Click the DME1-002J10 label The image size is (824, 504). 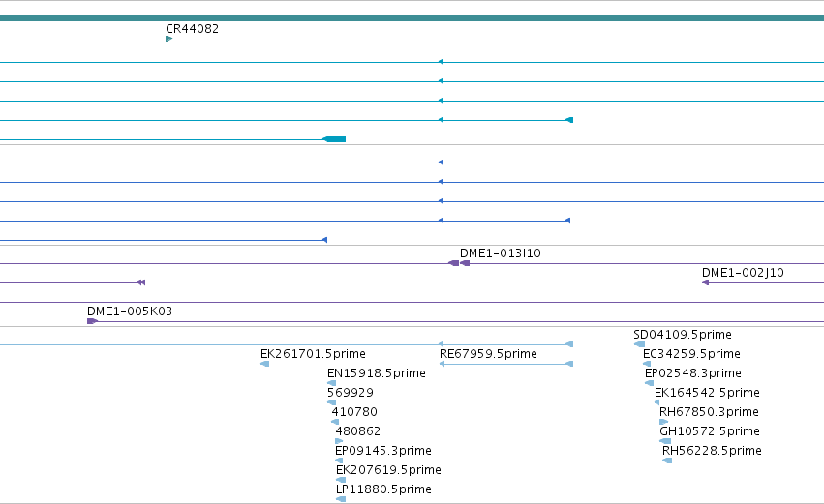(x=743, y=273)
